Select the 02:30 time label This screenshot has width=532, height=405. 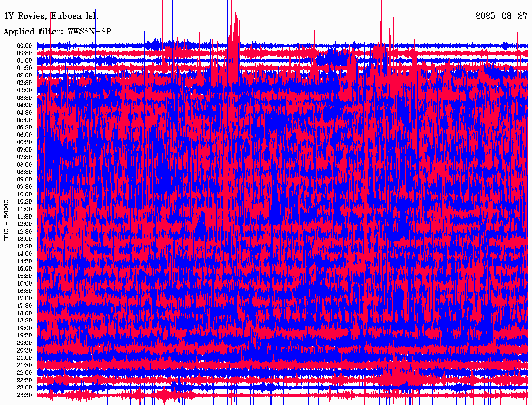[x=24, y=83]
